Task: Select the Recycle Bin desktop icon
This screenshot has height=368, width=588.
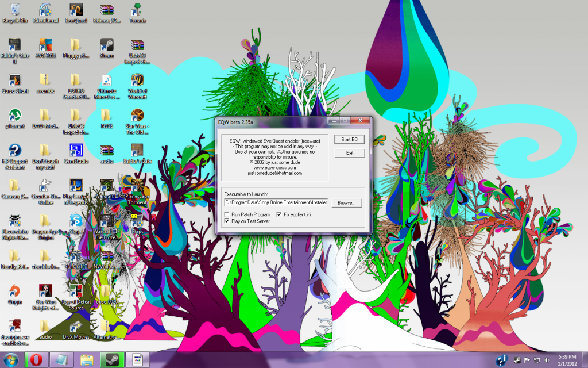Action: coord(15,14)
